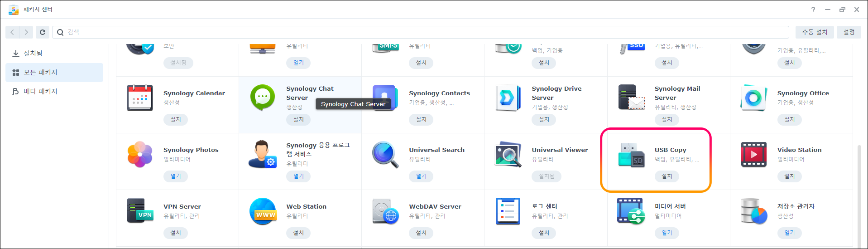Click the Universal Viewer title text
The width and height of the screenshot is (868, 249).
(560, 150)
